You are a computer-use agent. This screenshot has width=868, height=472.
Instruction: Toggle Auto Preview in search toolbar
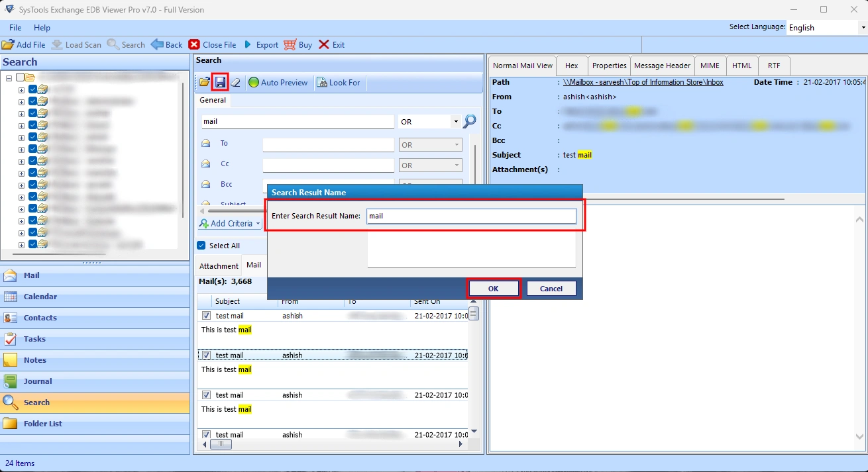click(278, 83)
